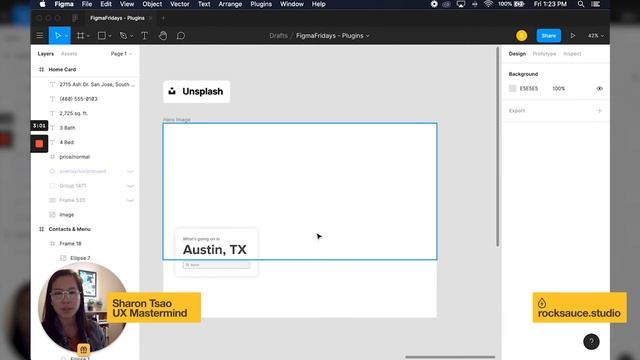Screen dimensions: 640x360
Task: Open macOS Notification Center icon
Action: pyautogui.click(x=596, y=4)
